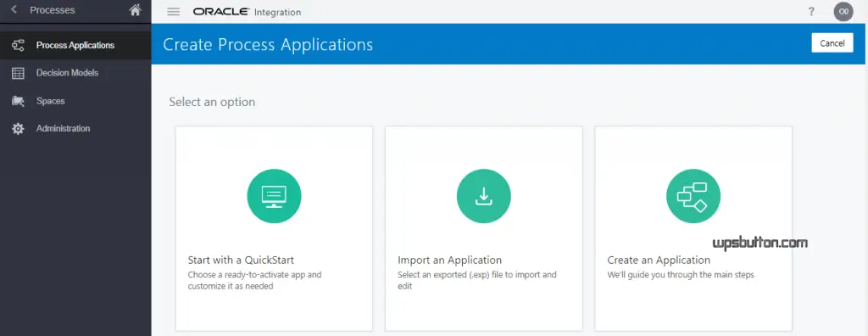Choose Create an Application title
This screenshot has height=336, width=868.
tap(659, 260)
